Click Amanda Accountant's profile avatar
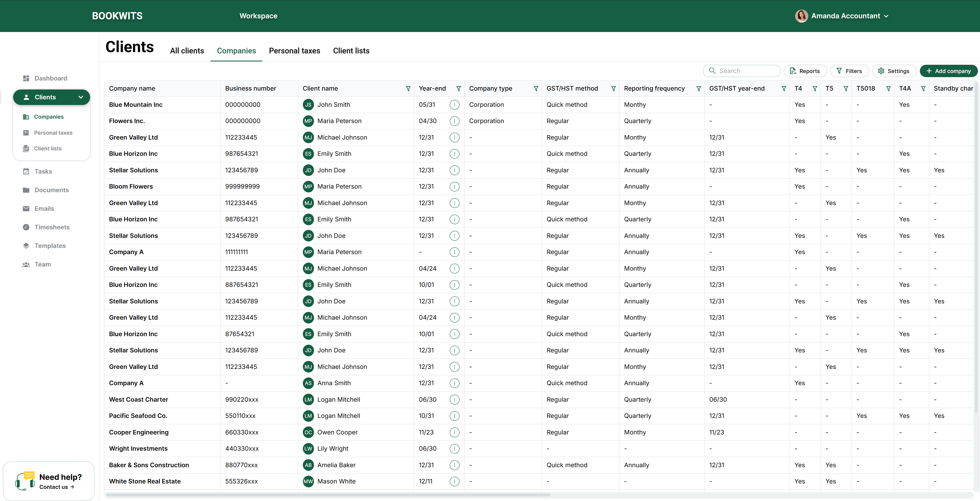Screen dimensions: 980x501 801,16
